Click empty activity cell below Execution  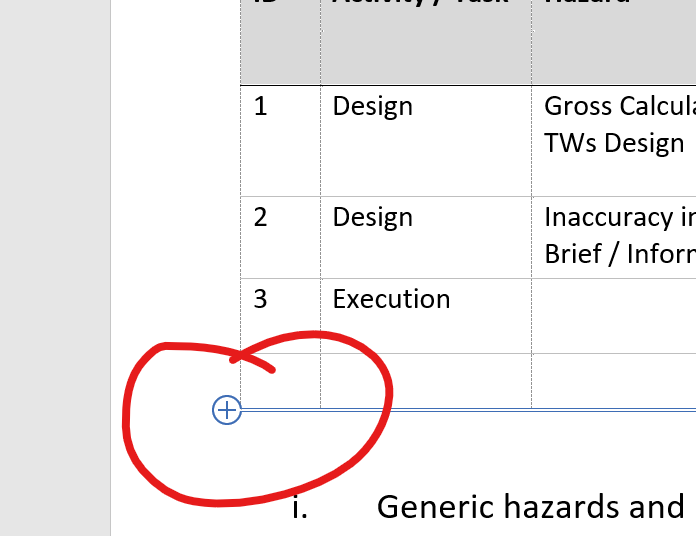tap(425, 380)
